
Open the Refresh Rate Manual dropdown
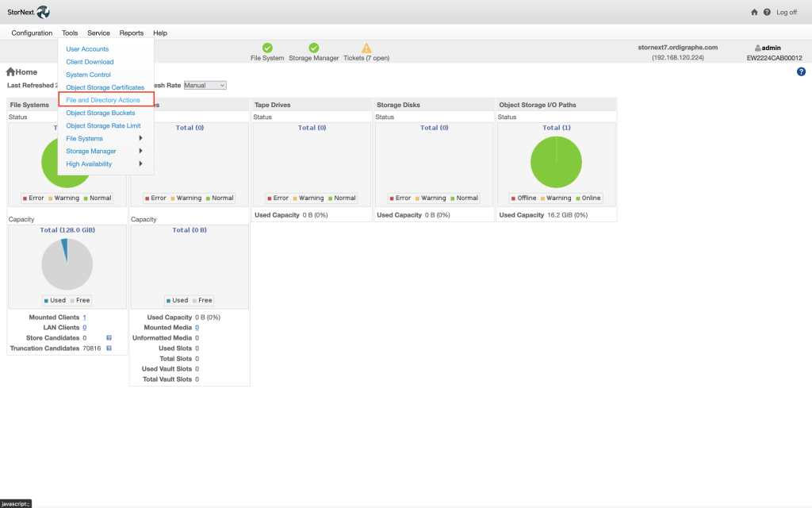tap(205, 86)
